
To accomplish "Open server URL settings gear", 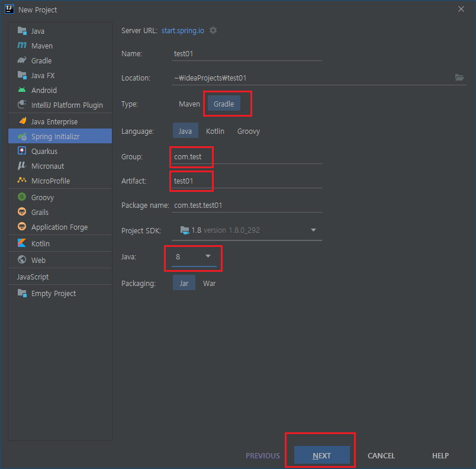I will click(213, 30).
